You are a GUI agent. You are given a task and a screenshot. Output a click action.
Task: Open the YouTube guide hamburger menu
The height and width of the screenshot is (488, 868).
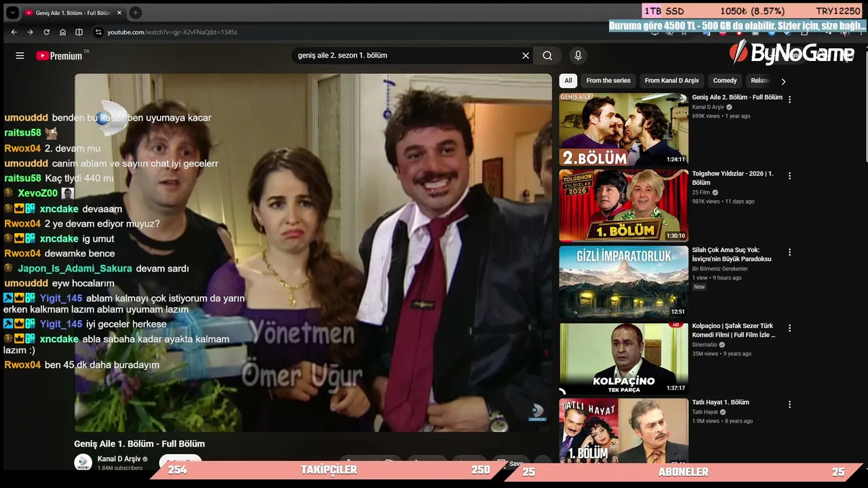point(20,56)
